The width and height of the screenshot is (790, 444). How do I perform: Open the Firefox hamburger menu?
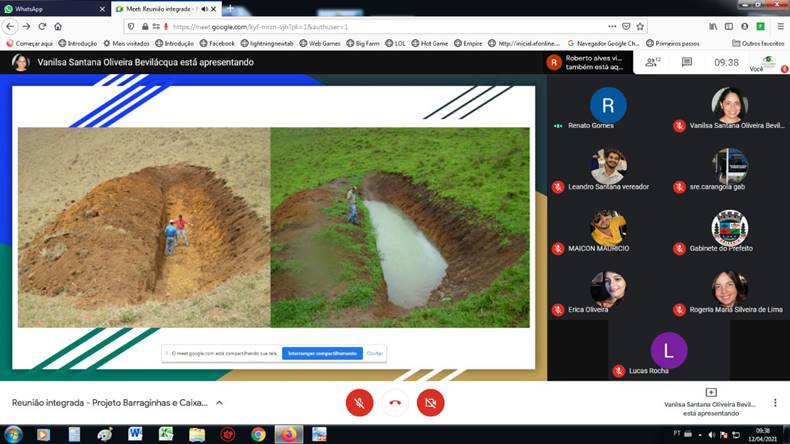(780, 26)
